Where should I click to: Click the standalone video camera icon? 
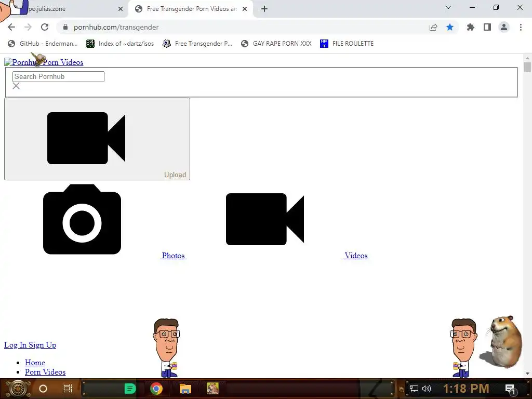[265, 219]
